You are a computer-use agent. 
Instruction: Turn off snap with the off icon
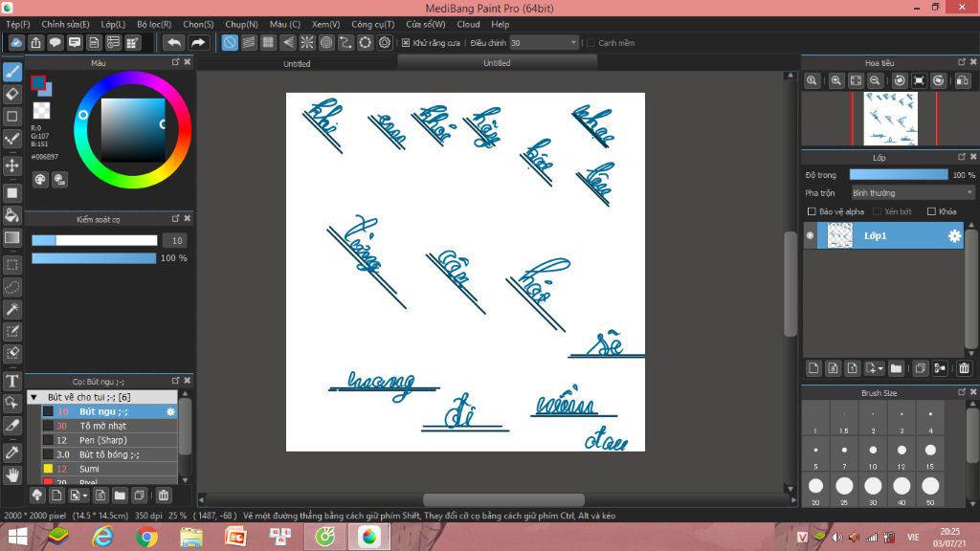point(230,42)
